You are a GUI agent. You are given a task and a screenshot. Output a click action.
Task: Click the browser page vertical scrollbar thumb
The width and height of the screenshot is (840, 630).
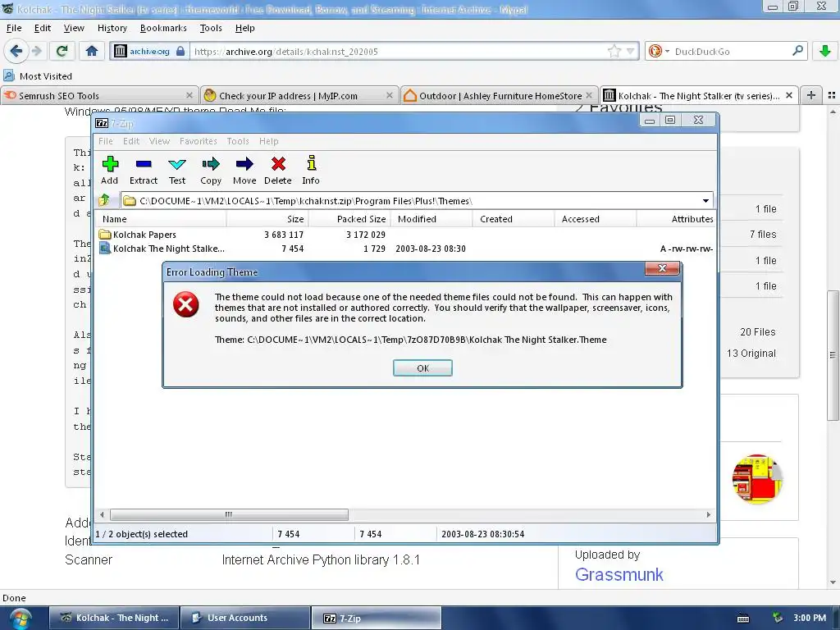coord(833,356)
